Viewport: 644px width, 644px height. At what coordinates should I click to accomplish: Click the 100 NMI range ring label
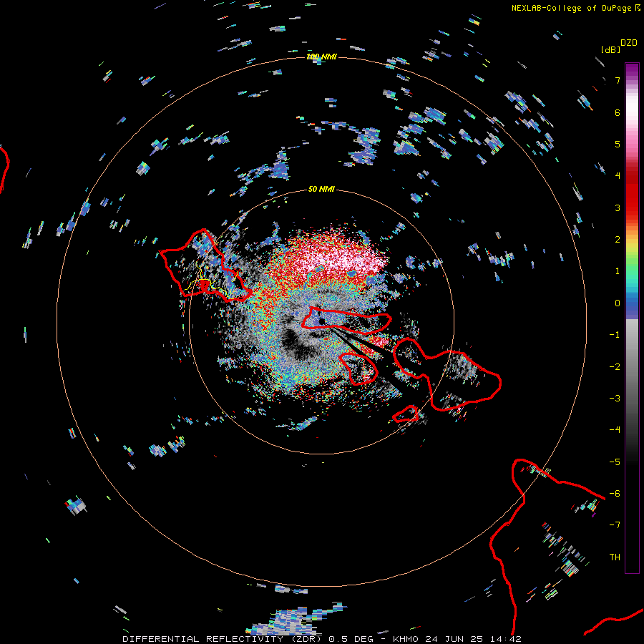321,57
